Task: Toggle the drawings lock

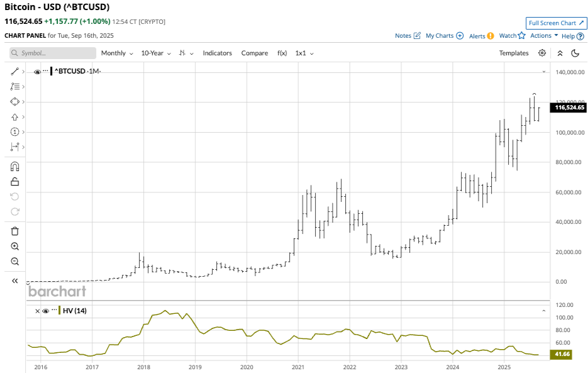Action: (14, 182)
